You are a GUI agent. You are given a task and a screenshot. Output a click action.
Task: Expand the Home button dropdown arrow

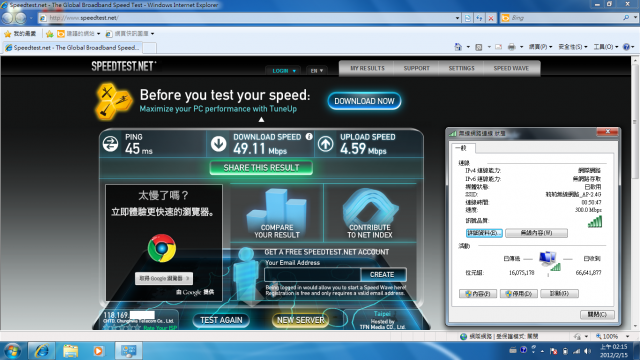point(468,47)
